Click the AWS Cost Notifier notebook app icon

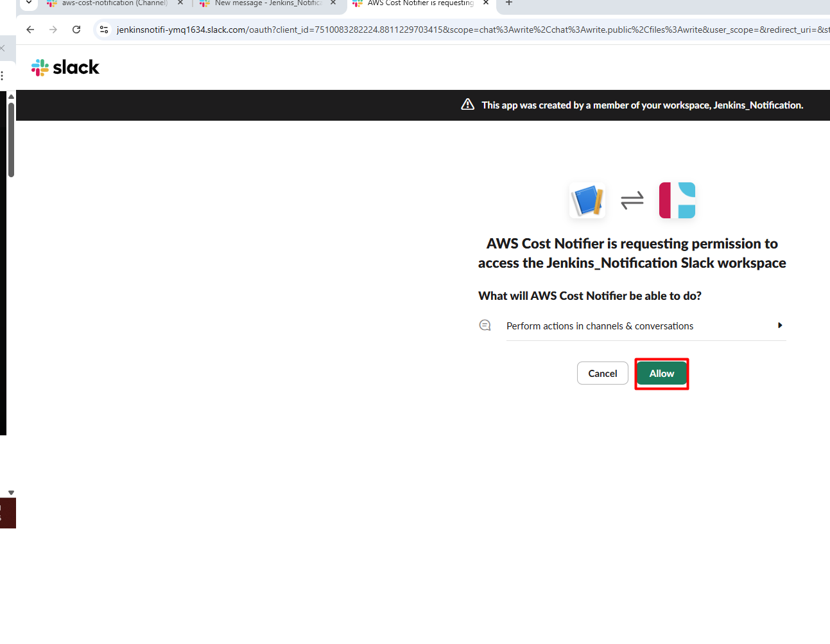pyautogui.click(x=587, y=200)
